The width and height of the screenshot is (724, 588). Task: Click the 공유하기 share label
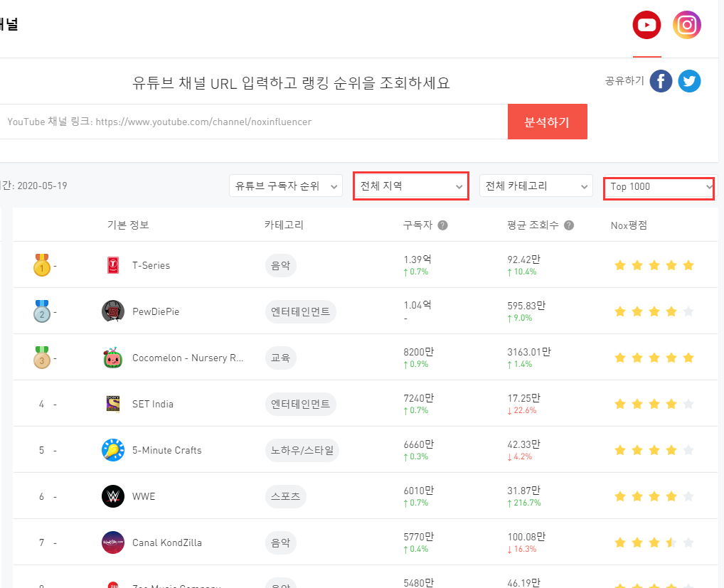(624, 81)
